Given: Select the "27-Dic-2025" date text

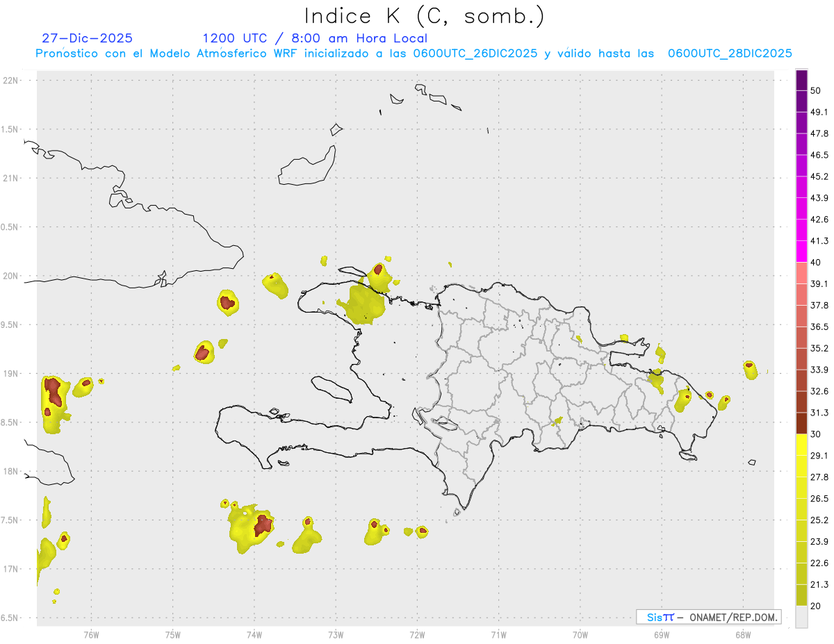Looking at the screenshot, I should pyautogui.click(x=87, y=38).
